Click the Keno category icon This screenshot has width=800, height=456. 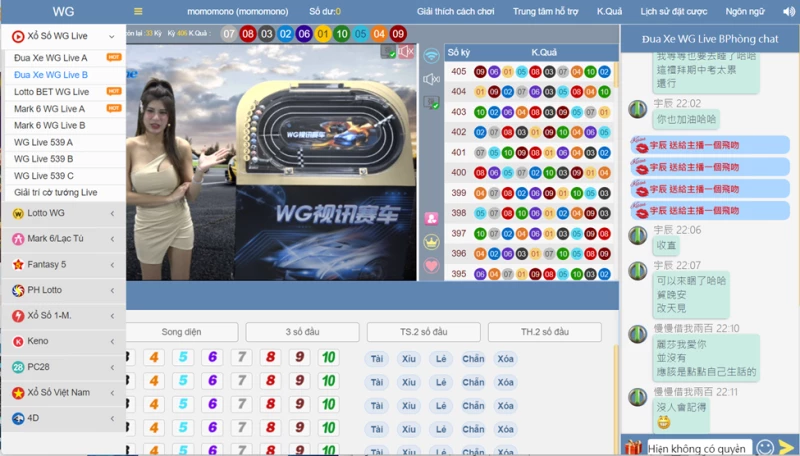[18, 341]
